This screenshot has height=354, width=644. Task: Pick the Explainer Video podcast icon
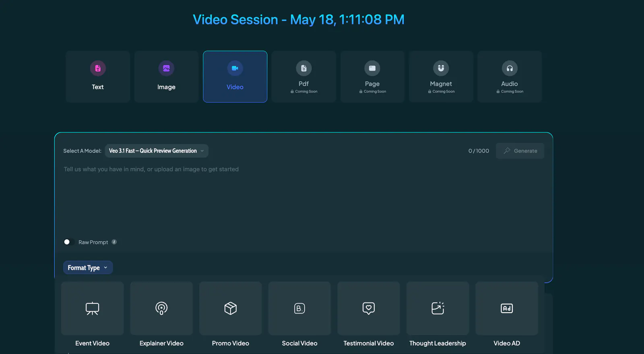pyautogui.click(x=161, y=309)
